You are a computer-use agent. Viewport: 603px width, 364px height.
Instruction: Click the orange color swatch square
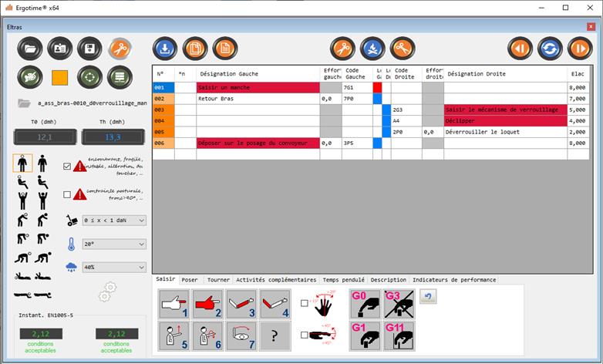(59, 77)
